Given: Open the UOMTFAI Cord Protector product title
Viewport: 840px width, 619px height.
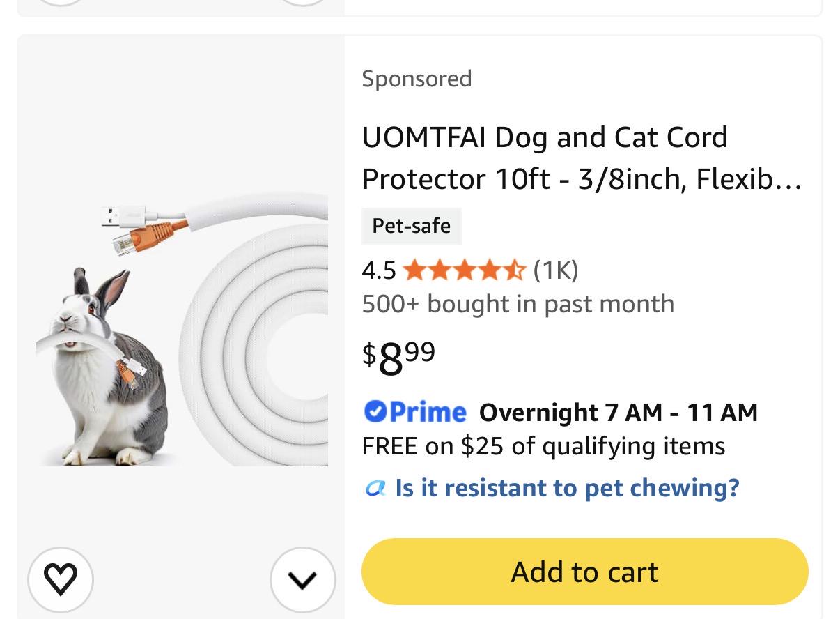Looking at the screenshot, I should tap(582, 158).
